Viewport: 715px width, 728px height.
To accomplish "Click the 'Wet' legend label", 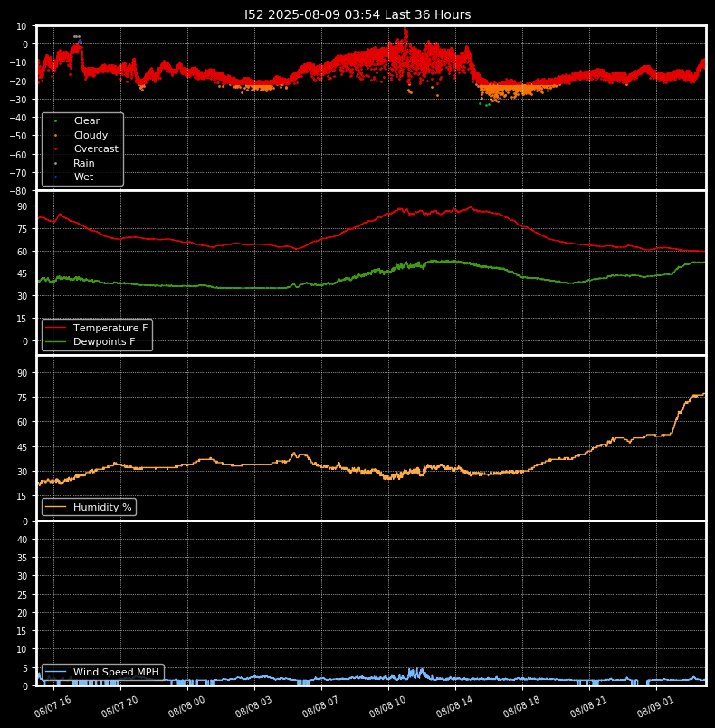I will pyautogui.click(x=83, y=177).
